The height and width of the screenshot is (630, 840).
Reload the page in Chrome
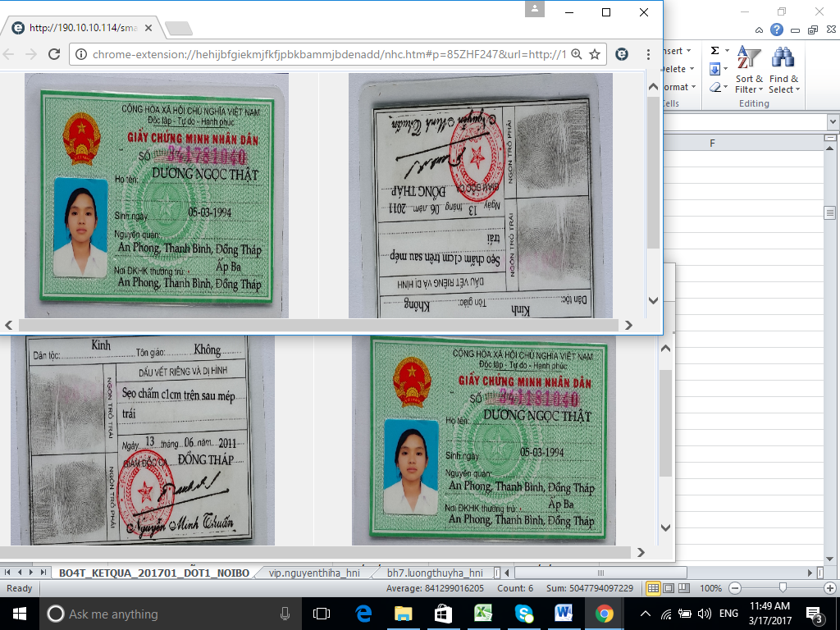click(x=54, y=54)
